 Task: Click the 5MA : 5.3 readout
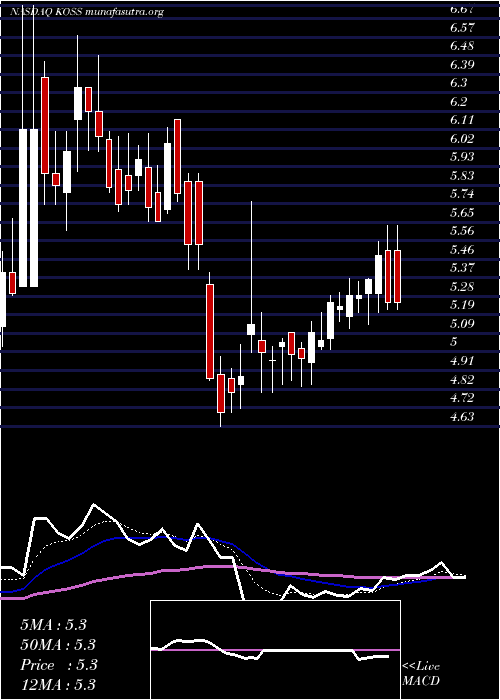(x=53, y=625)
